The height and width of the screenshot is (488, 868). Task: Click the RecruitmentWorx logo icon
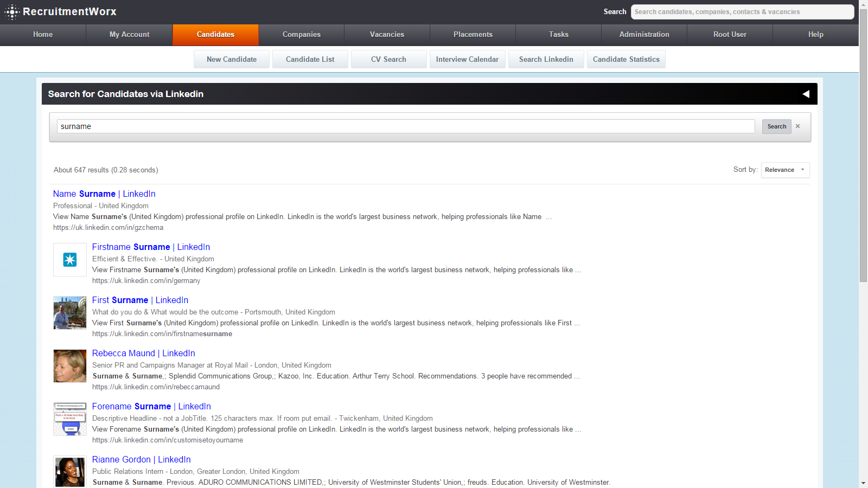coord(12,12)
